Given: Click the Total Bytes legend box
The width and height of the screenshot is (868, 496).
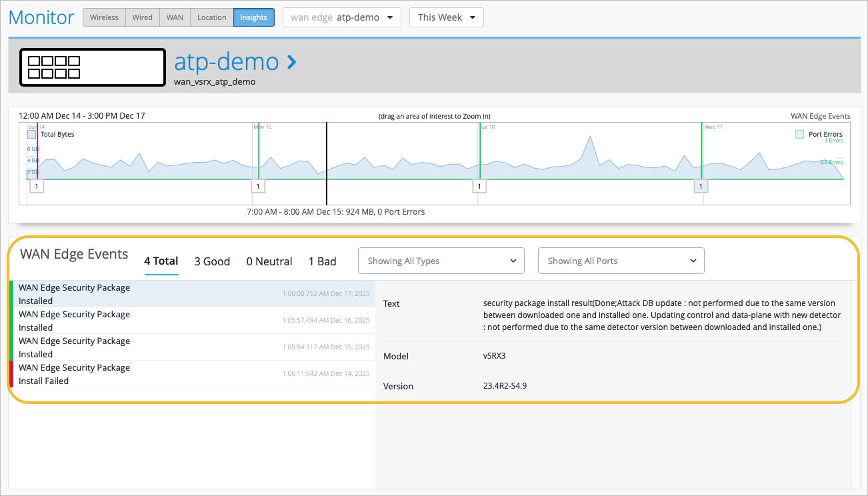Looking at the screenshot, I should (32, 134).
